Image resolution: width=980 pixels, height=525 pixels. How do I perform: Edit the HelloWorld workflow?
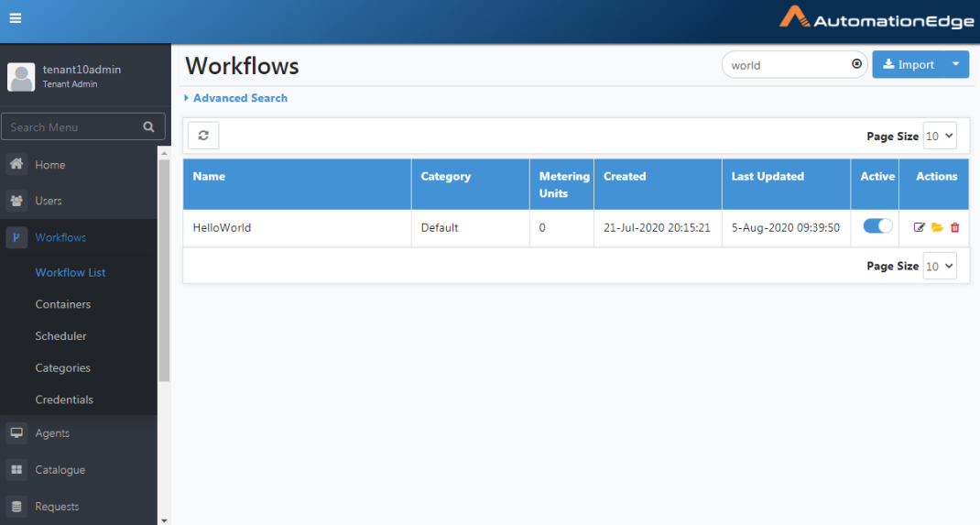[919, 227]
